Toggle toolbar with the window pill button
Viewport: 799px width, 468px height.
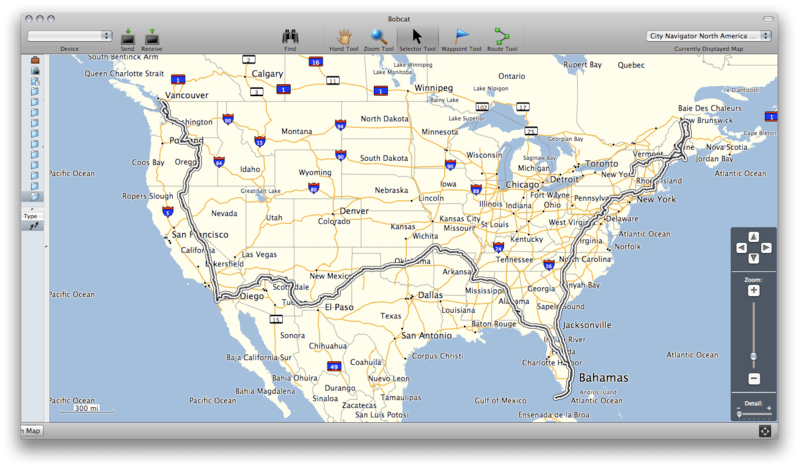(768, 19)
